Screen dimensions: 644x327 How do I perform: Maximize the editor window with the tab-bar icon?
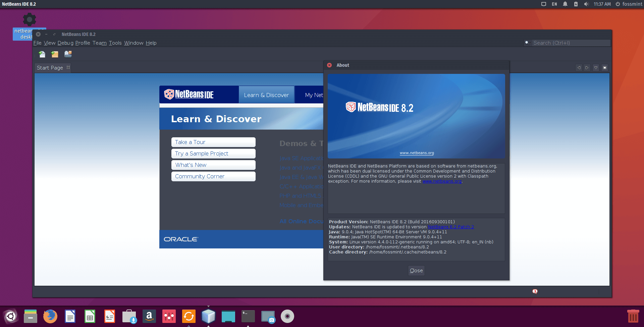coord(605,67)
